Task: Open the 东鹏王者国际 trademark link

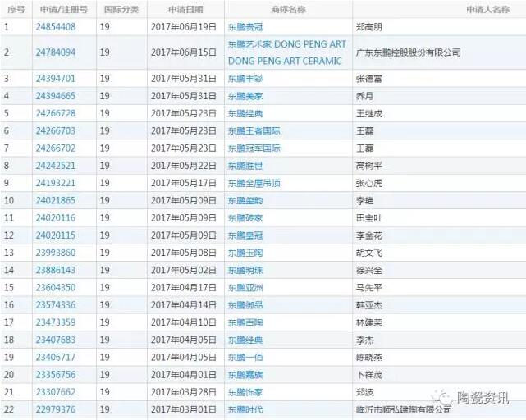Action: click(x=254, y=130)
